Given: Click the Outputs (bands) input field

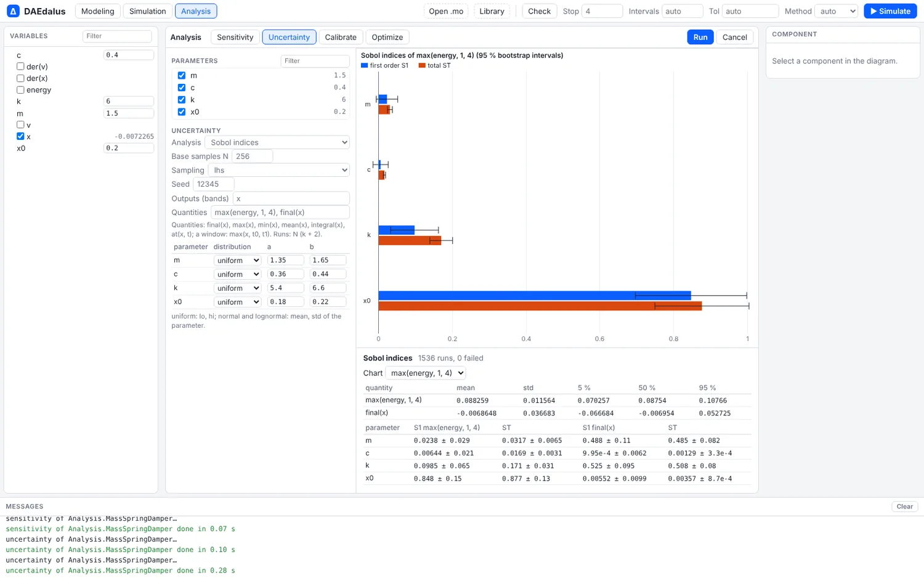Looking at the screenshot, I should tap(291, 198).
